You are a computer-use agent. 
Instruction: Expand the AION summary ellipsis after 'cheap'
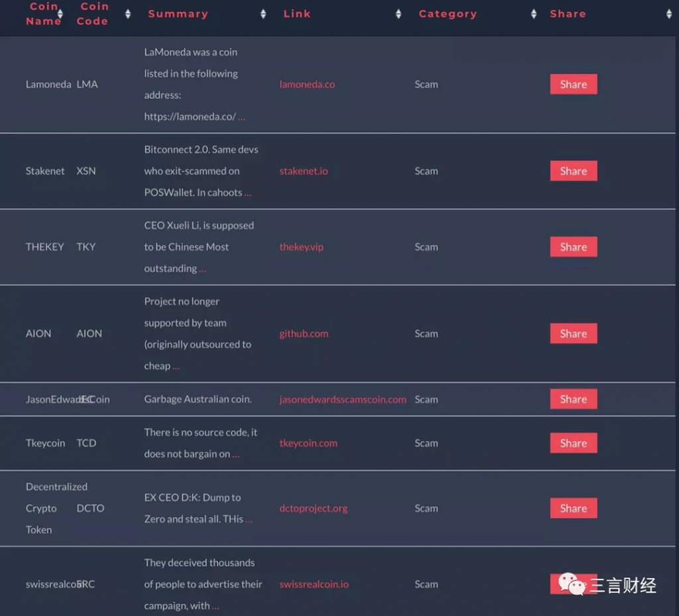click(x=176, y=366)
